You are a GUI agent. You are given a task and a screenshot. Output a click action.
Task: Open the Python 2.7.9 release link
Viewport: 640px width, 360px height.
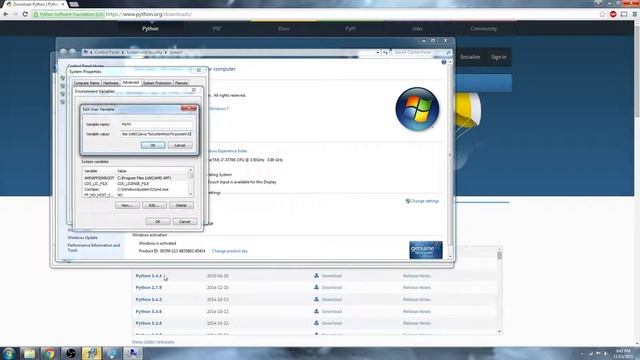pyautogui.click(x=149, y=287)
